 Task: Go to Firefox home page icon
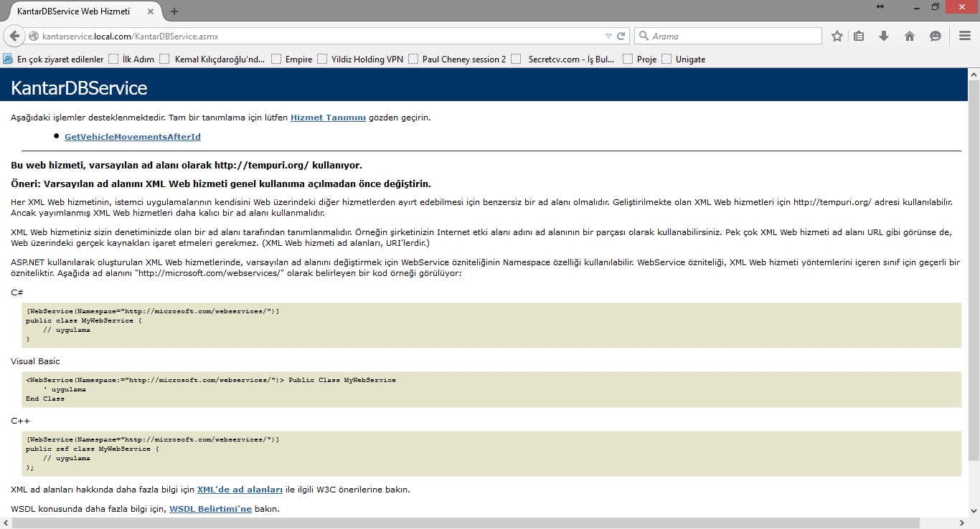[910, 36]
